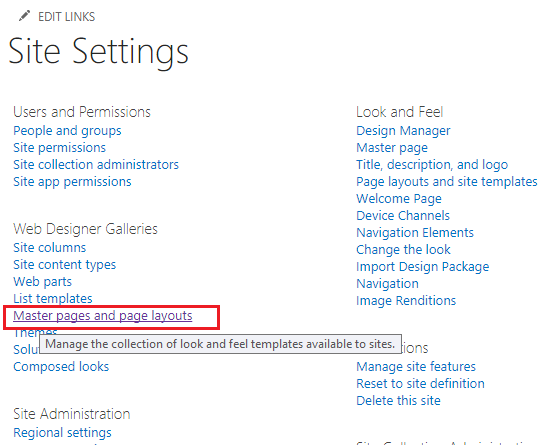Open Site collection administrators link
Screen dimensions: 543x445
click(x=96, y=165)
